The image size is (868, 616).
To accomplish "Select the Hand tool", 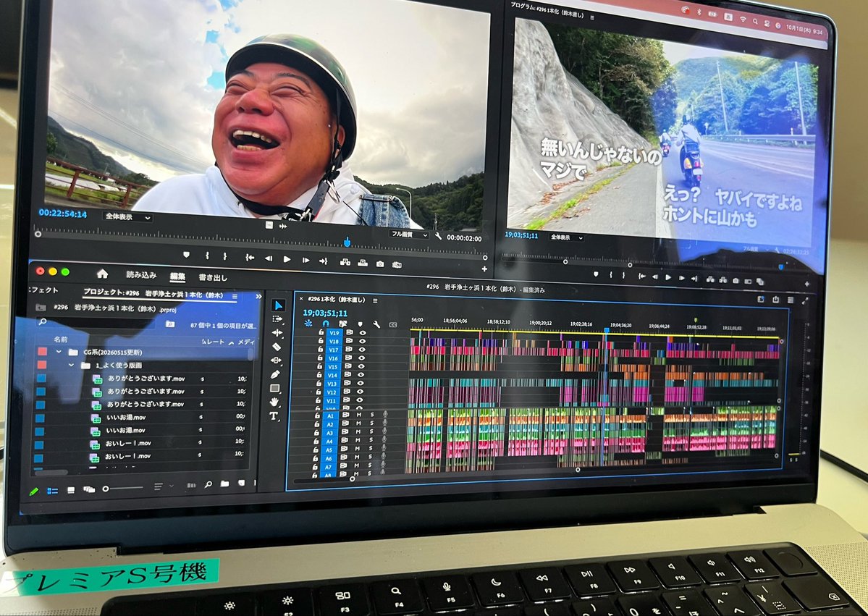I will coord(274,402).
